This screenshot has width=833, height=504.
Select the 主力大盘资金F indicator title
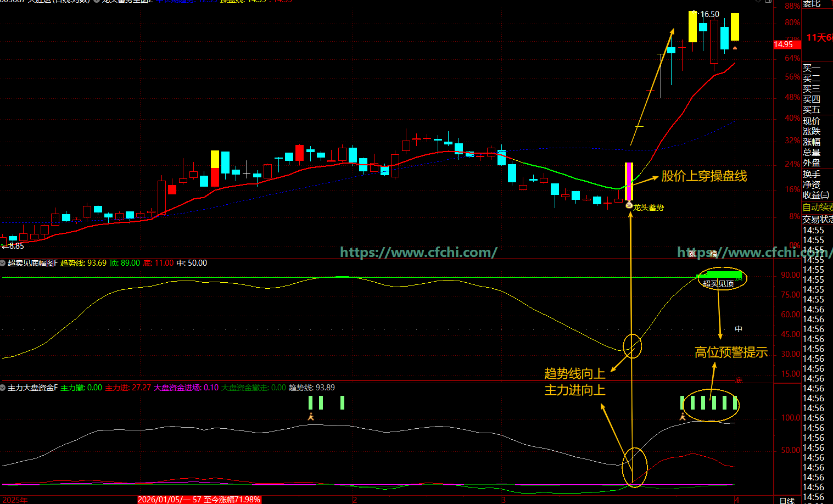pyautogui.click(x=32, y=388)
